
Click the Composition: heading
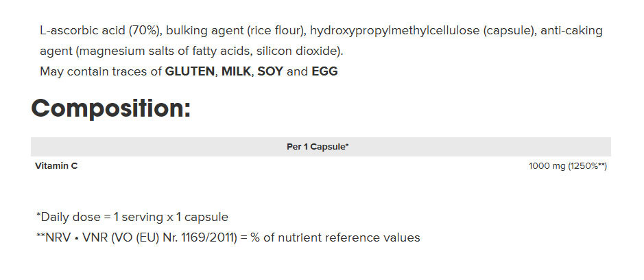click(x=111, y=109)
